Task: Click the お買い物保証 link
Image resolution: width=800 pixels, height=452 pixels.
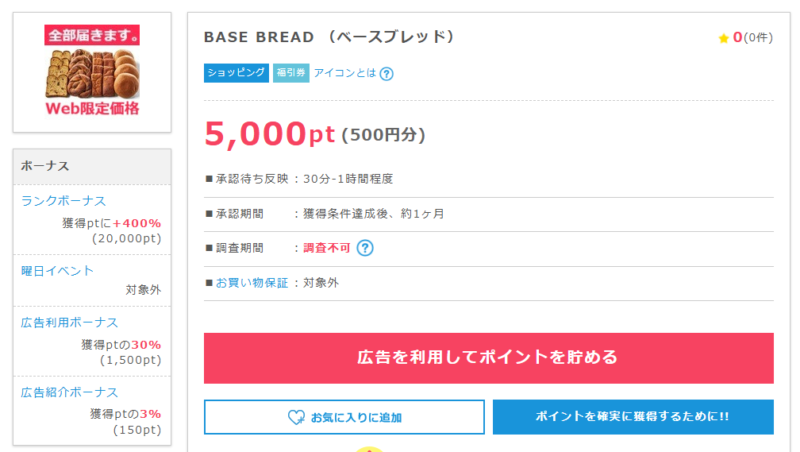Action: coord(252,283)
